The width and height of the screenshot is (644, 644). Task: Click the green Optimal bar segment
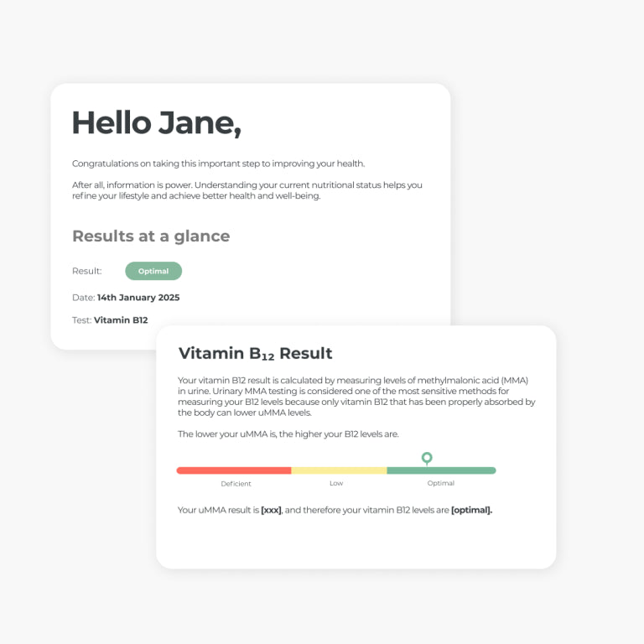(x=441, y=470)
